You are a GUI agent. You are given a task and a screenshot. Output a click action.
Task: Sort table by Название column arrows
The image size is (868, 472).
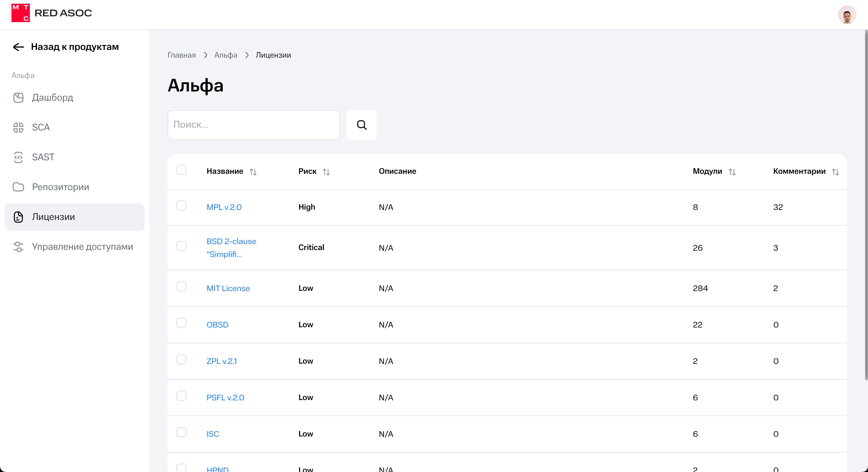[x=253, y=172]
